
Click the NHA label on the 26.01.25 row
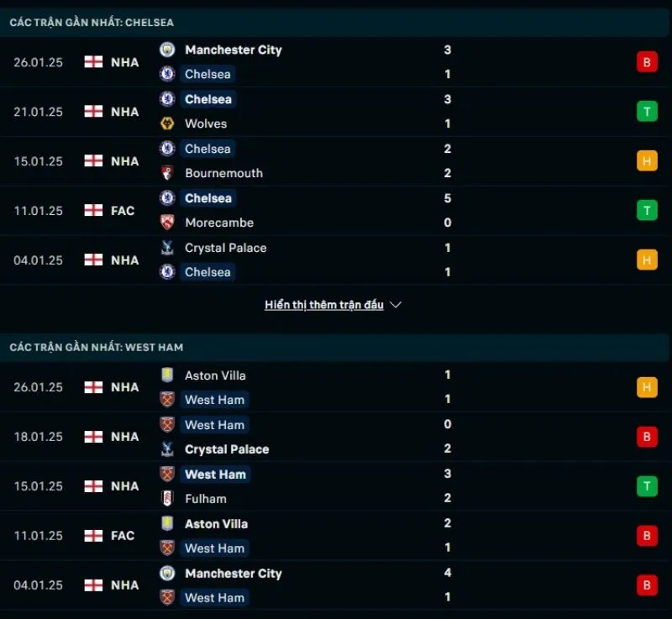pos(124,62)
